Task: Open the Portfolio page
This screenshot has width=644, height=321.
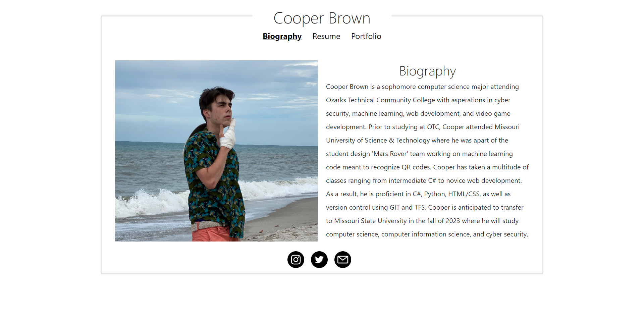Action: [x=366, y=36]
